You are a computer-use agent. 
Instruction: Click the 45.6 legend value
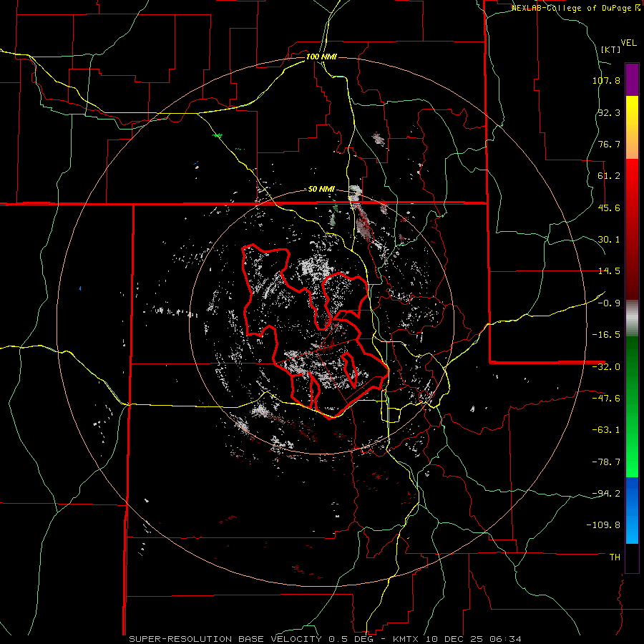(x=609, y=208)
